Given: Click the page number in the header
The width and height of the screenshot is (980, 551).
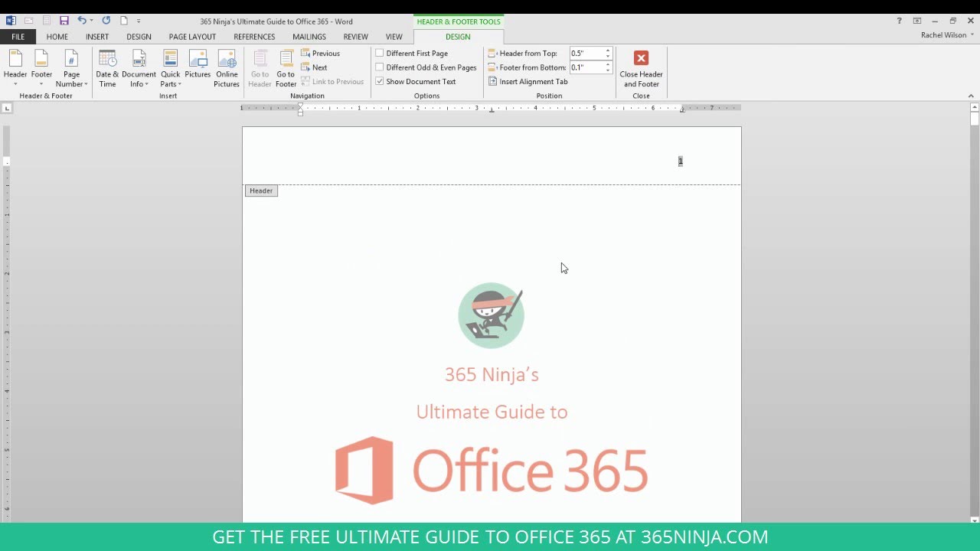Looking at the screenshot, I should pyautogui.click(x=680, y=161).
